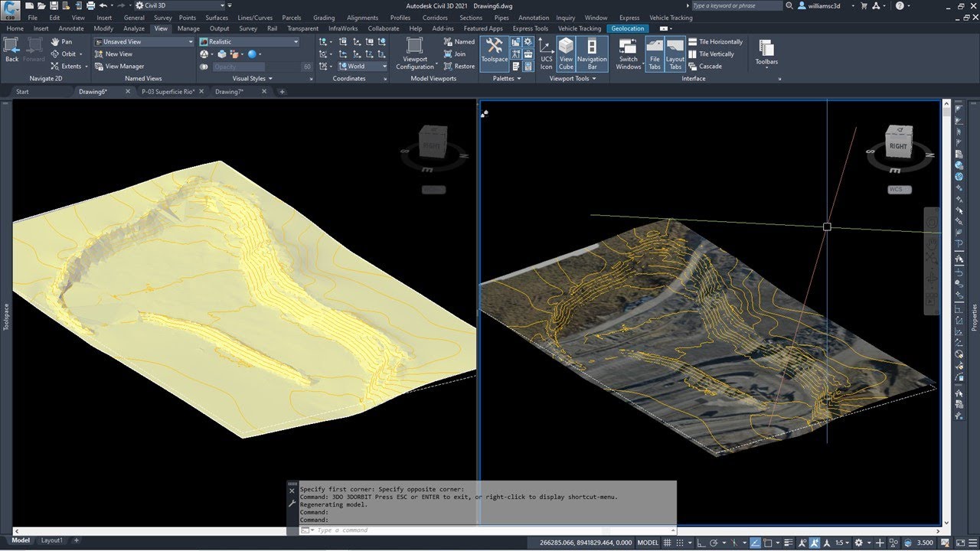Click the ViewCube RIGHT face in the right viewport

pyautogui.click(x=898, y=145)
